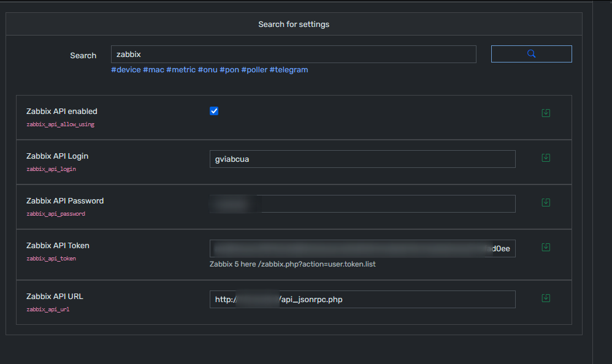Viewport: 612px width, 364px height.
Task: Save the Zabbix API Token setting
Action: click(546, 248)
